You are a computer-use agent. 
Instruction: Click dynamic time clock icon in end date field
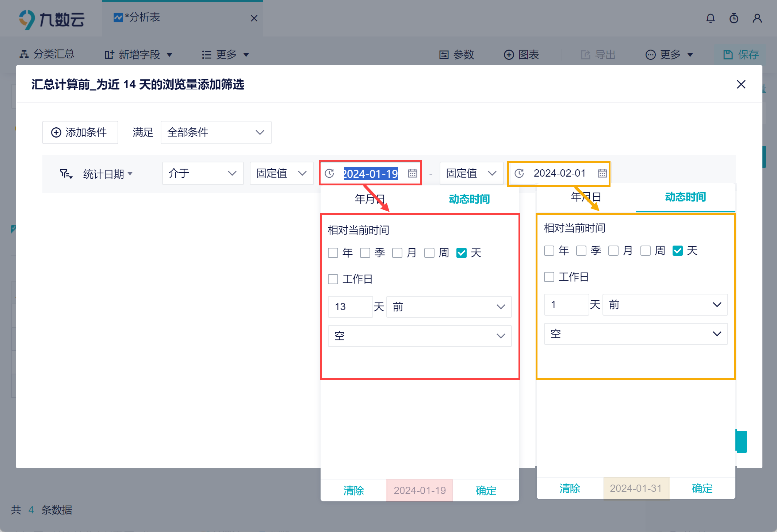pyautogui.click(x=519, y=173)
